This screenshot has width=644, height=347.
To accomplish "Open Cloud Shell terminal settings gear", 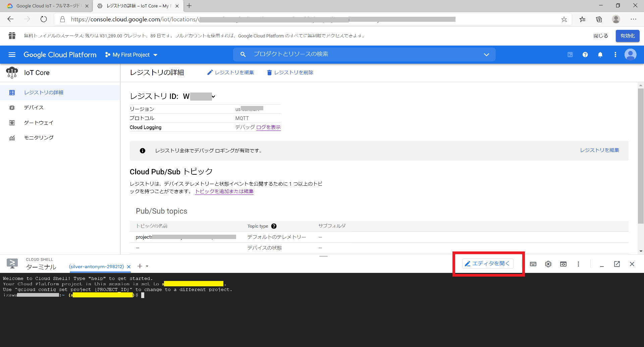I will (548, 264).
